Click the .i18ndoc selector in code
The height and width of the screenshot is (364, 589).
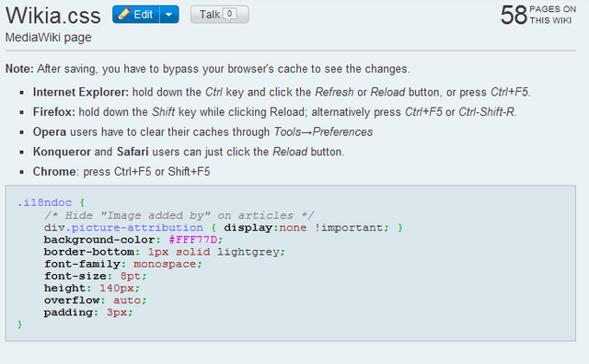pyautogui.click(x=44, y=202)
